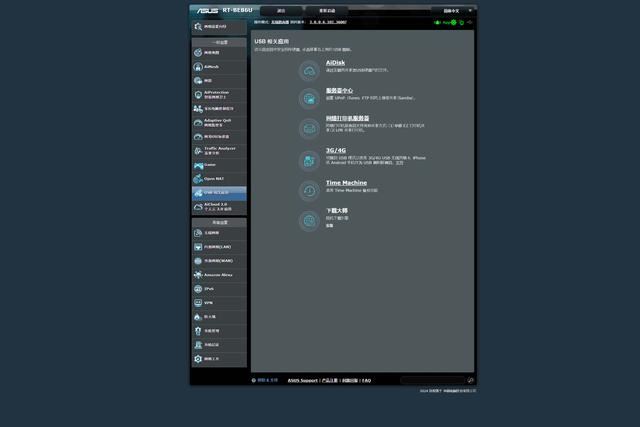Click the Servers Center (服务器中心) icon

tap(309, 98)
